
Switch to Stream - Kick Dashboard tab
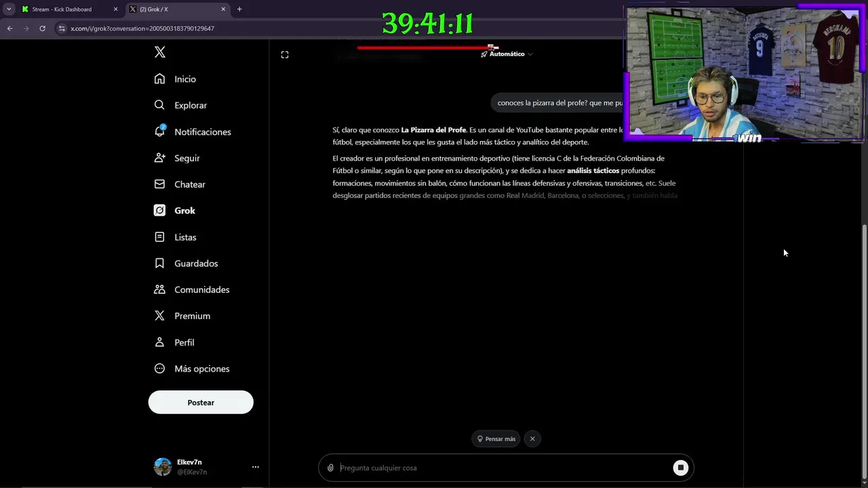(68, 9)
